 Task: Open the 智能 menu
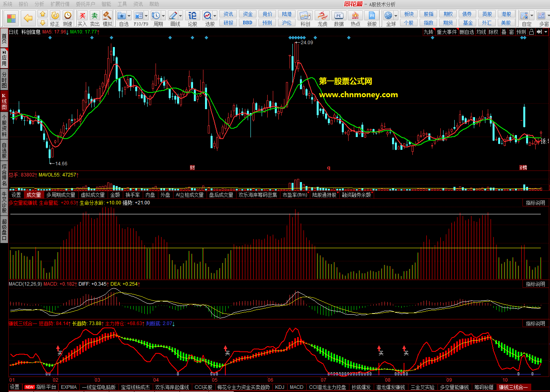106,4
